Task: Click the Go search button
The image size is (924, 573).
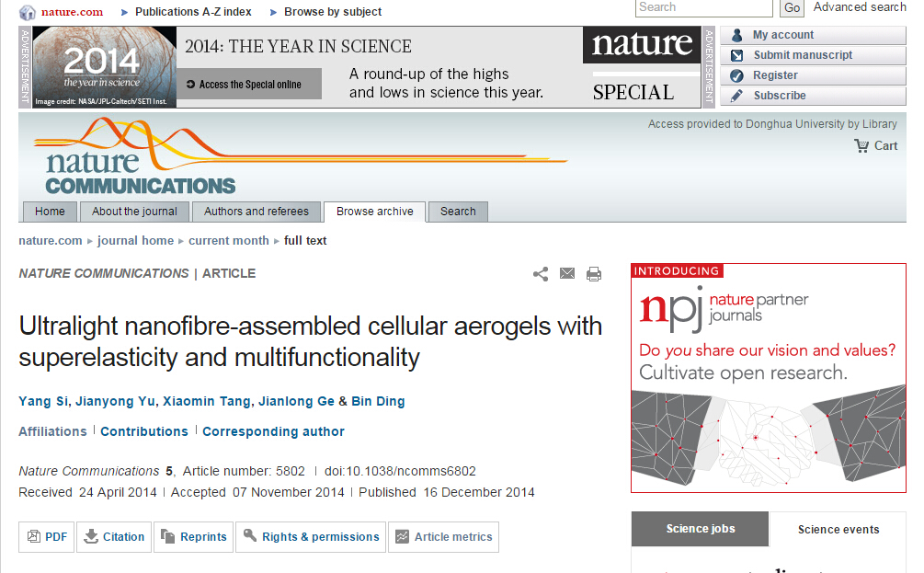Action: pos(792,7)
